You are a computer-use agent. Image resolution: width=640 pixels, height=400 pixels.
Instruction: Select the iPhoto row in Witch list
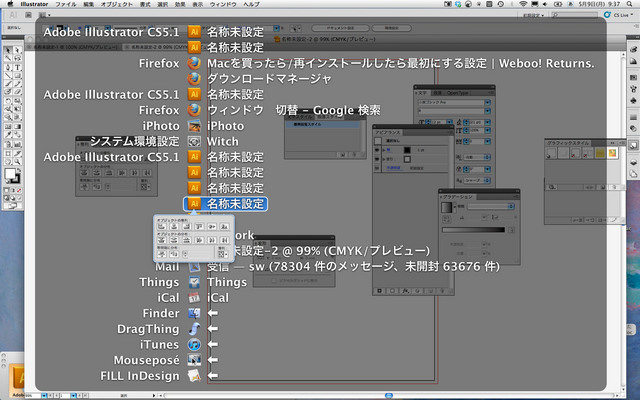pos(193,126)
